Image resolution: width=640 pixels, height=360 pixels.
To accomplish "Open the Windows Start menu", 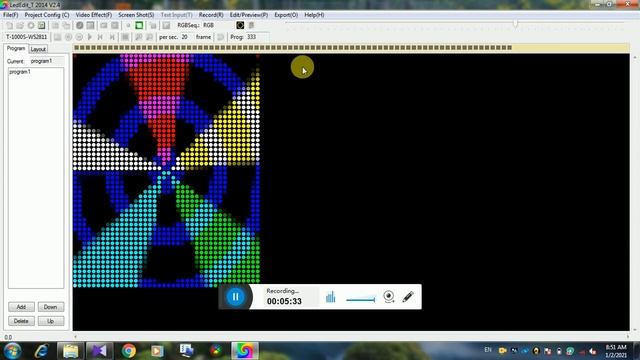I will pos(12,351).
